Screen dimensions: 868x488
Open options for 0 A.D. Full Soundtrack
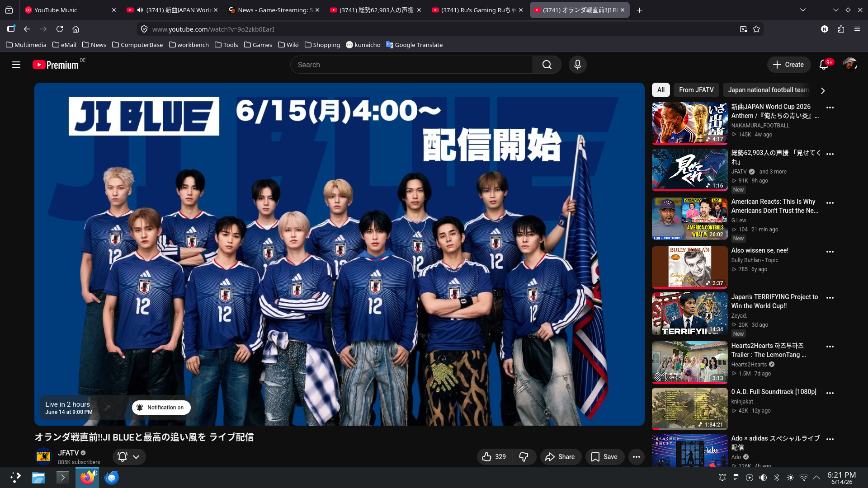point(830,393)
